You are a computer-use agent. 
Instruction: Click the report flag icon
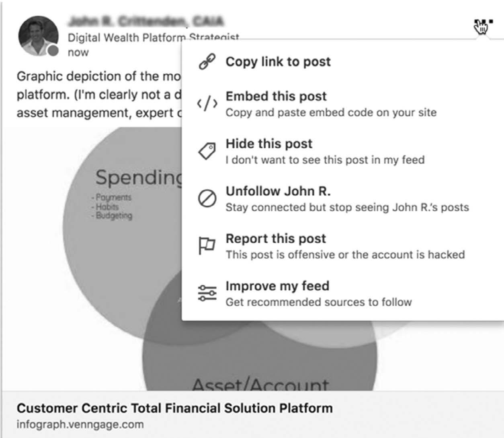207,246
